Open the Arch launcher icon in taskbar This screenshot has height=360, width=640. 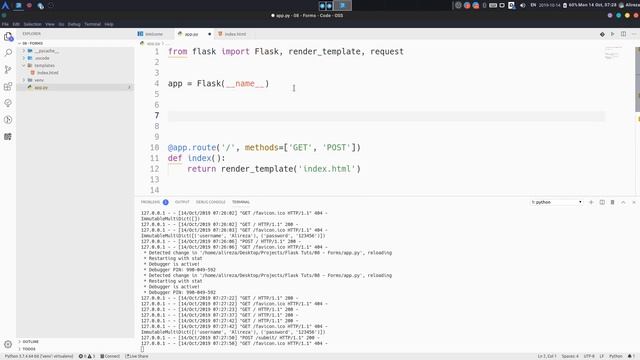5,5
